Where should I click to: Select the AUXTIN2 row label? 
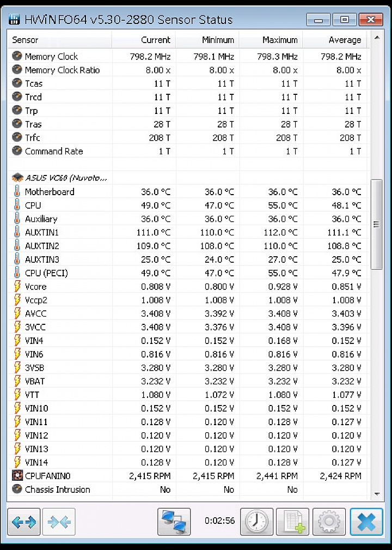pos(42,245)
